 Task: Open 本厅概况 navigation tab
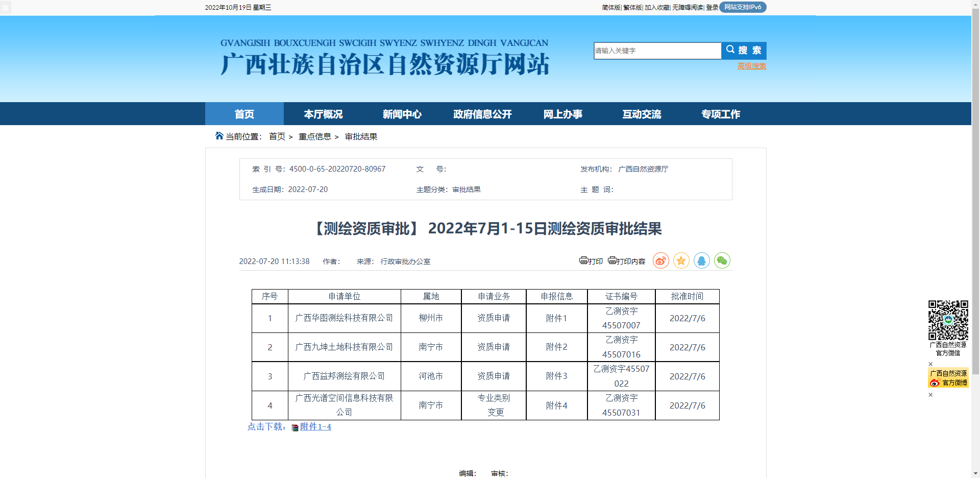coord(323,114)
